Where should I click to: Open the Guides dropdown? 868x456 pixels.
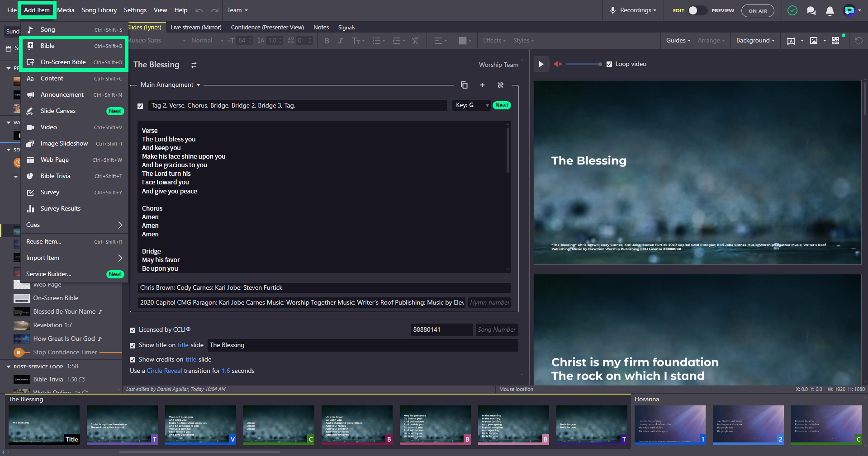(x=678, y=41)
